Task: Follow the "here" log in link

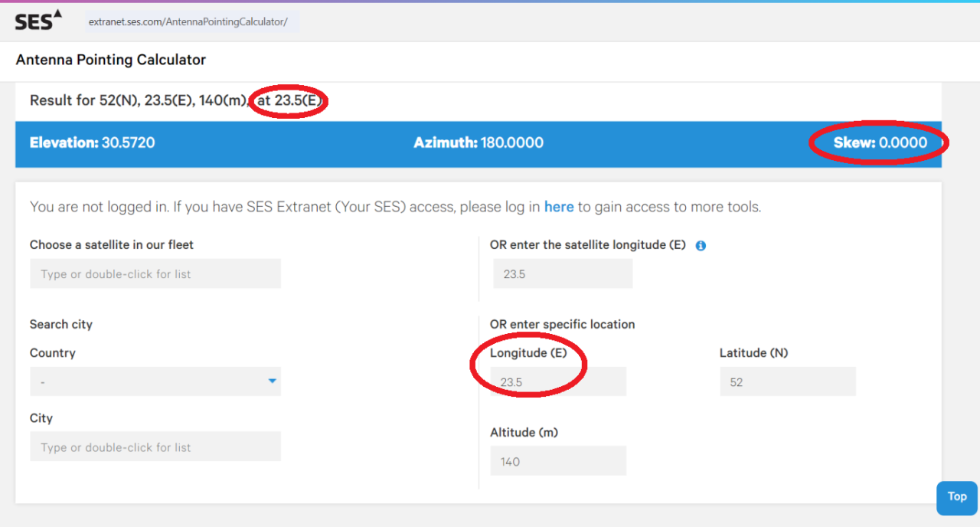Action: (x=559, y=207)
